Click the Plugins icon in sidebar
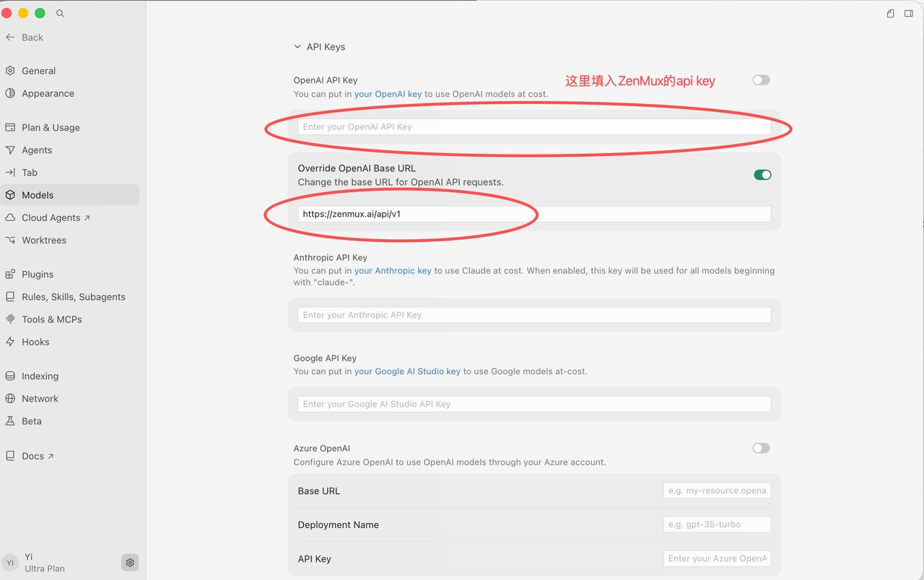Image resolution: width=924 pixels, height=580 pixels. tap(10, 274)
